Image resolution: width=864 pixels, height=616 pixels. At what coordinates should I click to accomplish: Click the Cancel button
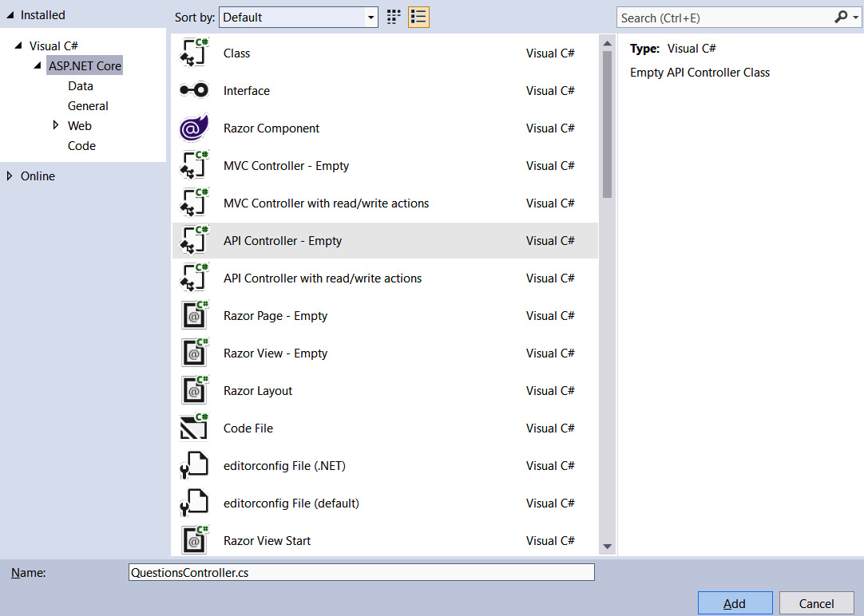point(816,602)
